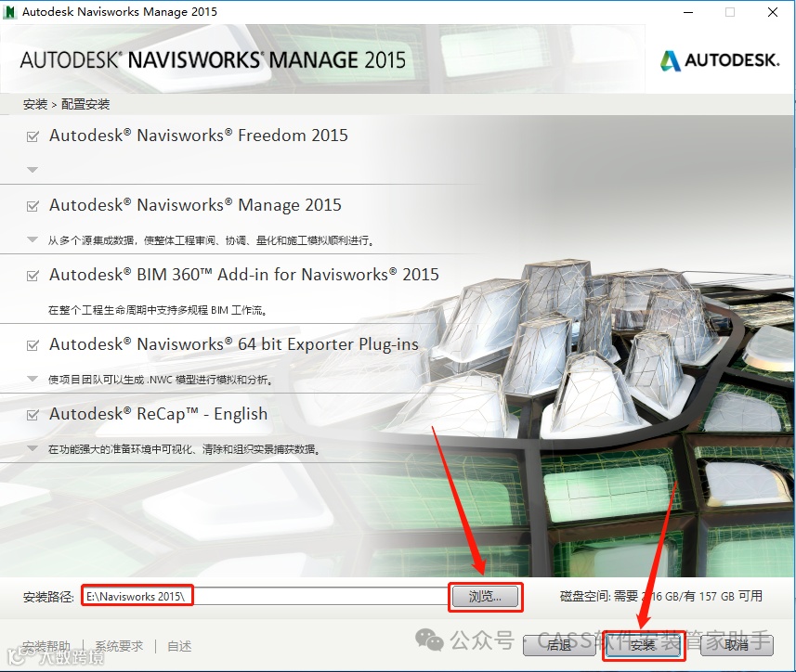
Task: Click the description 从多个源集成数据
Action: click(211, 240)
